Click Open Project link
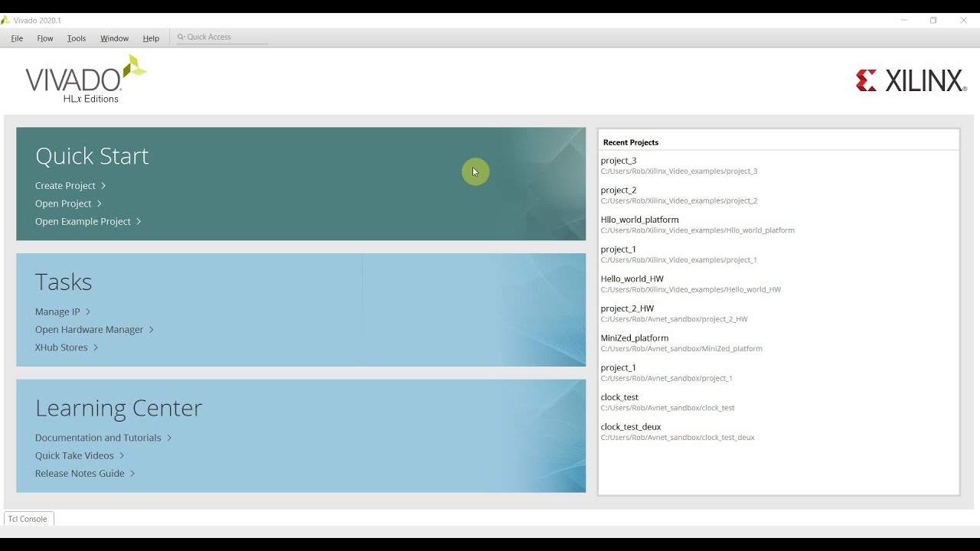 click(64, 204)
